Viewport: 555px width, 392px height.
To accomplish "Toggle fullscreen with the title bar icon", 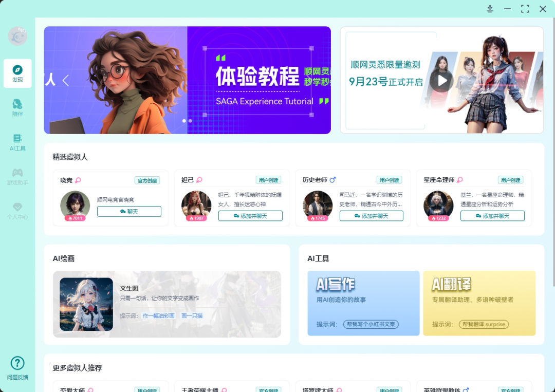I will pos(525,9).
